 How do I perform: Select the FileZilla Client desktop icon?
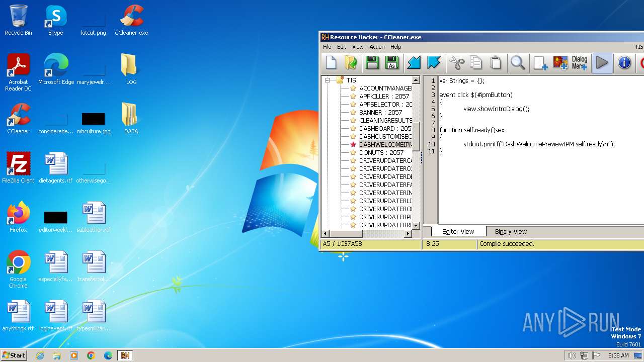[18, 168]
